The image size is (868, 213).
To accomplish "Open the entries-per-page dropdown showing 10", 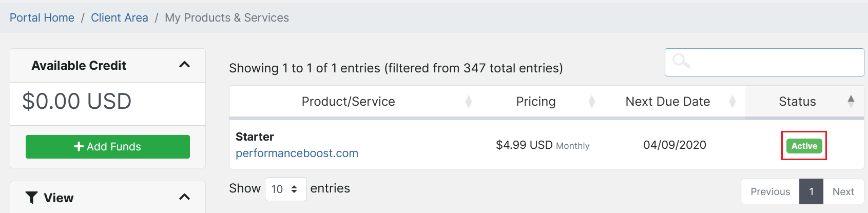I will coord(285,189).
